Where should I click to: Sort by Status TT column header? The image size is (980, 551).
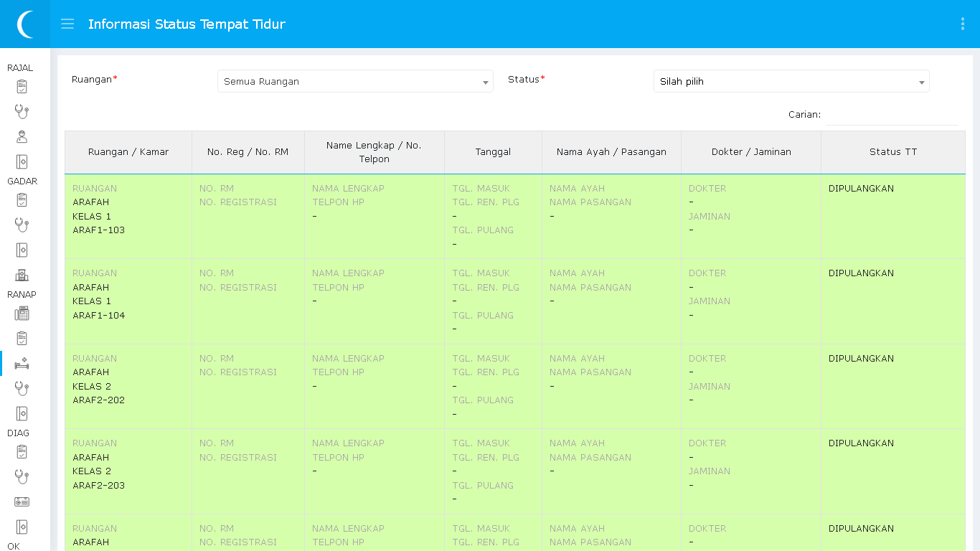point(893,152)
